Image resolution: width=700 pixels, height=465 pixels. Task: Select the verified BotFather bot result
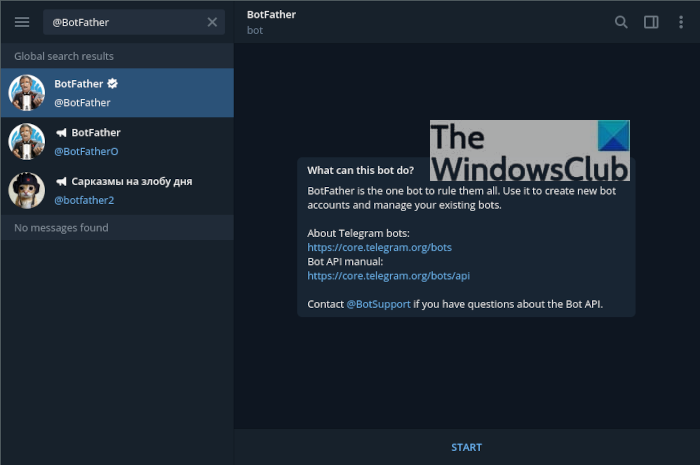point(117,93)
